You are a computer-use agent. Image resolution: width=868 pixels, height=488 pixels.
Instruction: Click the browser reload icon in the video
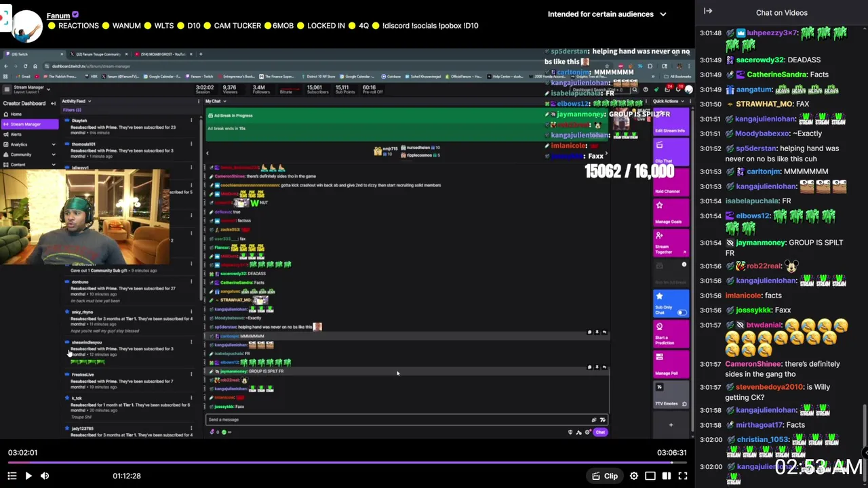(25, 66)
